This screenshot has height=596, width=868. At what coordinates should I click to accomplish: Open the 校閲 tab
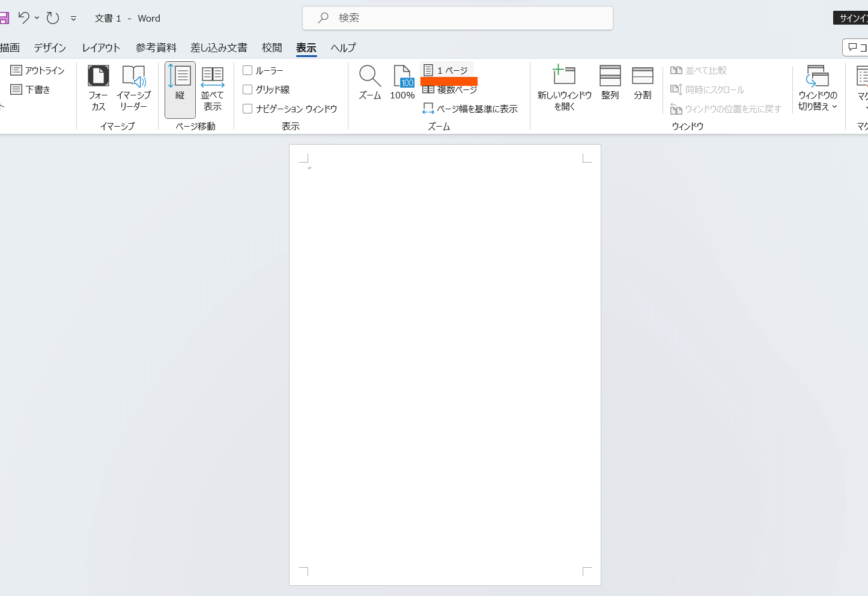(x=272, y=47)
